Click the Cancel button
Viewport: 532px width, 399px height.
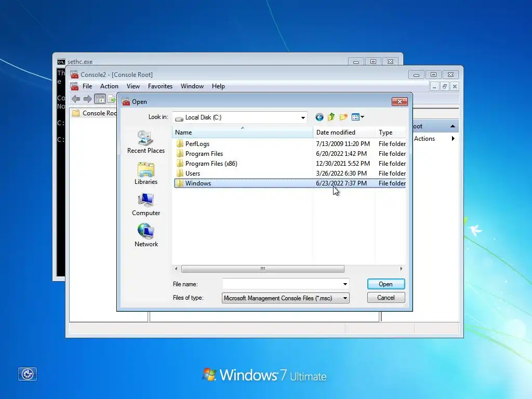click(386, 298)
